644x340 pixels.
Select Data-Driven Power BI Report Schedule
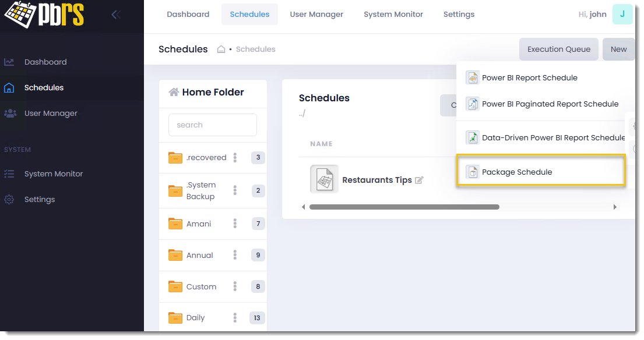pyautogui.click(x=552, y=138)
